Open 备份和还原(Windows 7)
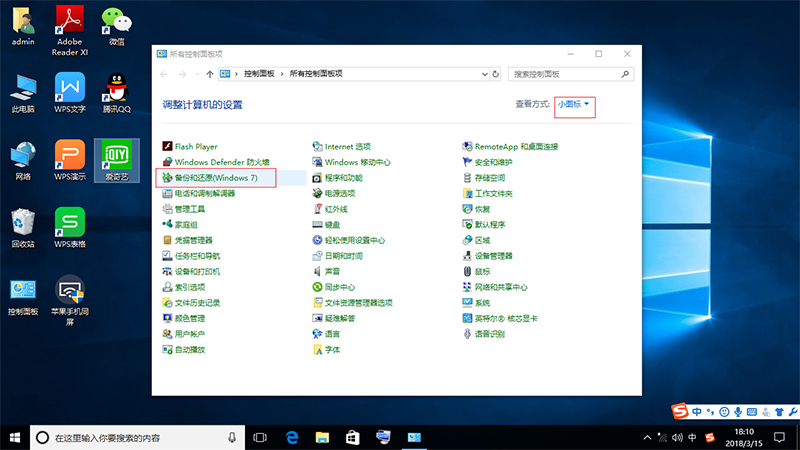800x450 pixels. click(x=210, y=178)
